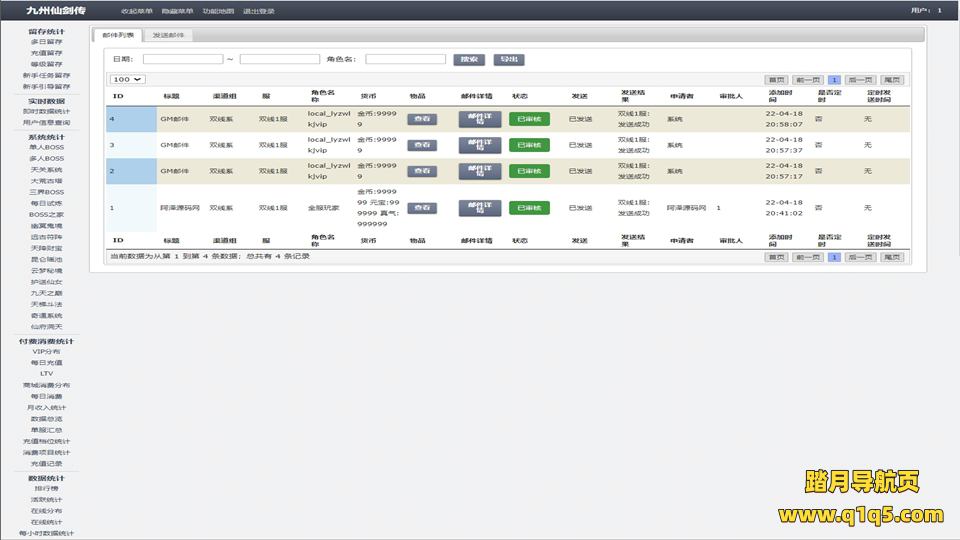Open VIP分布 in the sidebar
The width and height of the screenshot is (960, 540).
click(46, 352)
